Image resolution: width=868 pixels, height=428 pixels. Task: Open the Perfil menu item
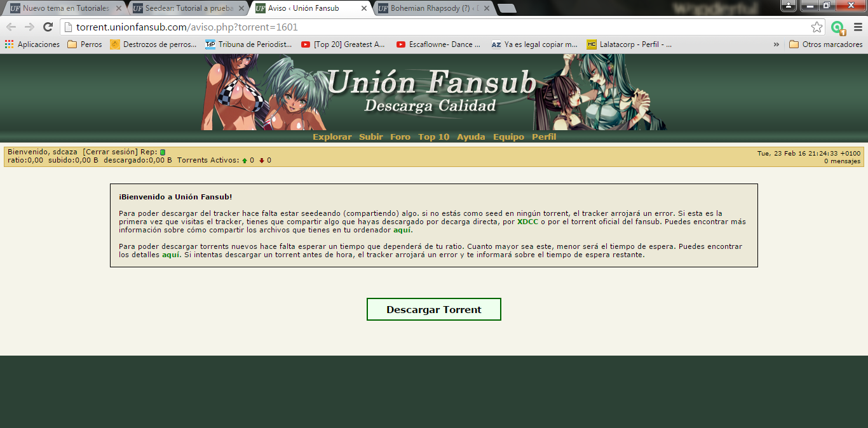tap(544, 137)
